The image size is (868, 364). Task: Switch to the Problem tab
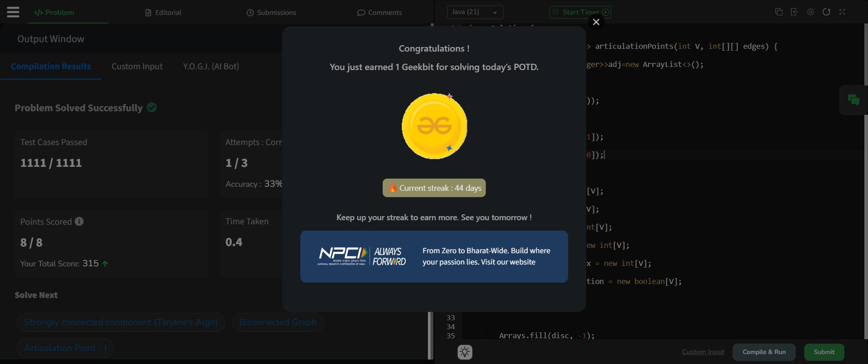tap(54, 13)
